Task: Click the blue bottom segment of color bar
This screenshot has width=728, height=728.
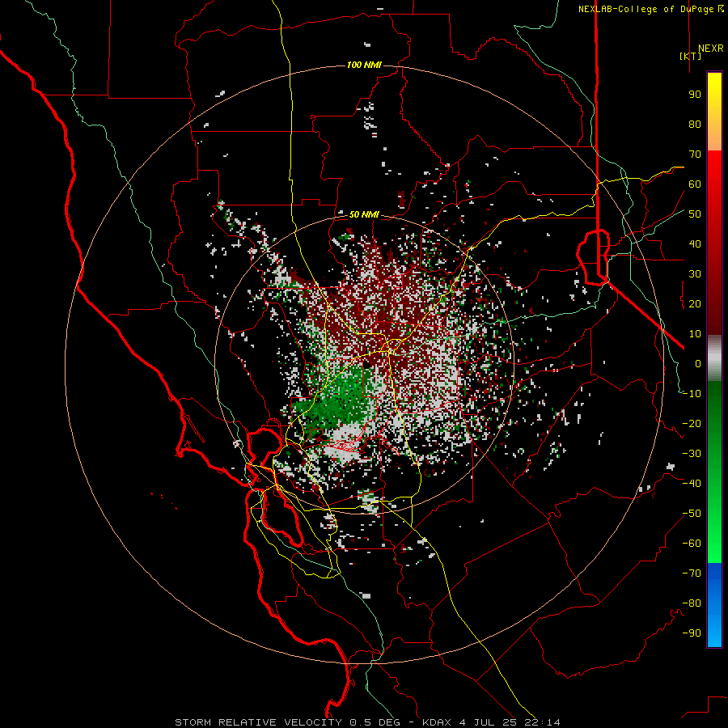Action: pos(714,604)
